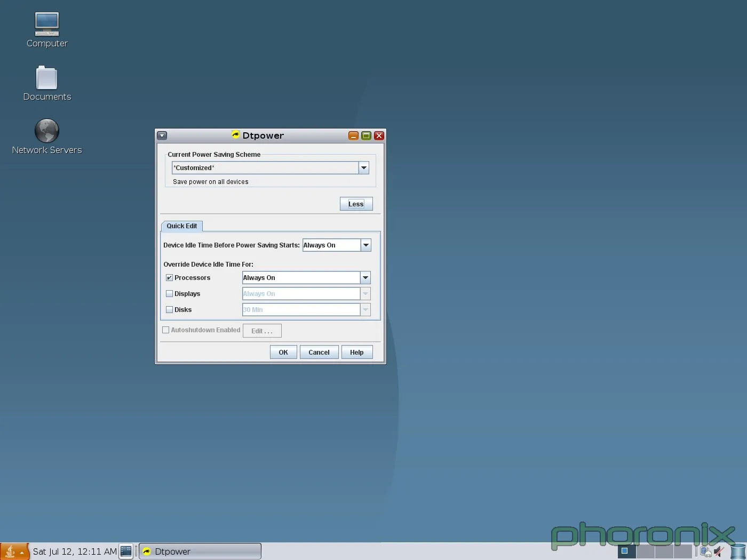747x560 pixels.
Task: Click the power plug tray icon
Action: pos(705,551)
